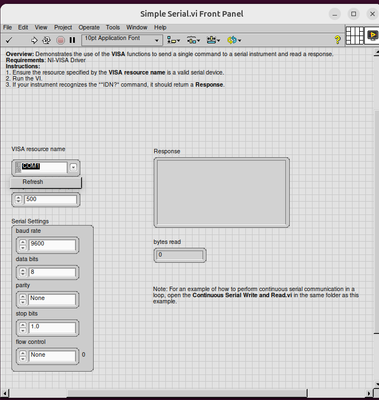The height and width of the screenshot is (400, 379).
Task: Minimize the Simple Serial.vi window
Action: (x=335, y=14)
